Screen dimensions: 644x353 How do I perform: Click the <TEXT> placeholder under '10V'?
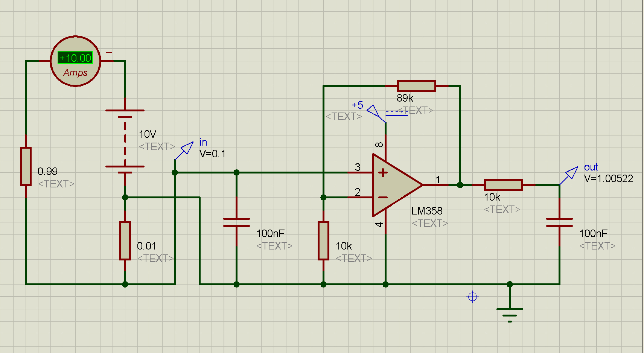[157, 147]
